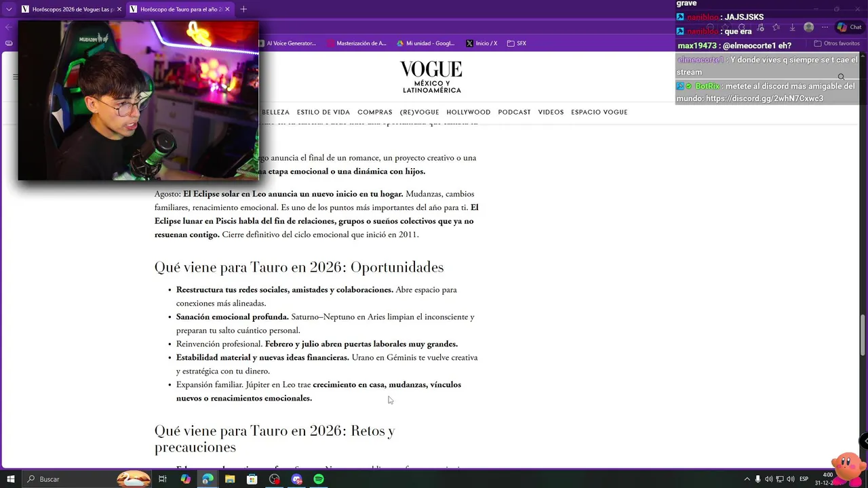Click the microphone tray icon
Screen dimensions: 868x488
coord(758,479)
